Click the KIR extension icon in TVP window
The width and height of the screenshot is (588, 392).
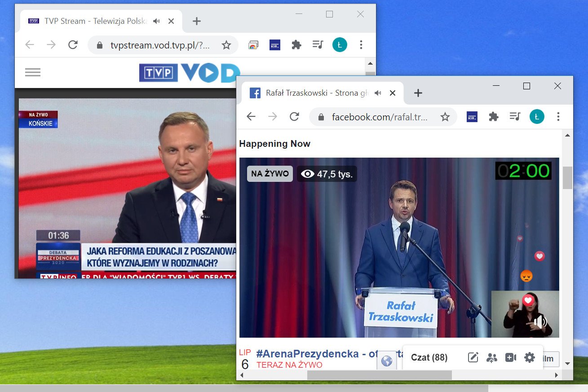coord(274,45)
